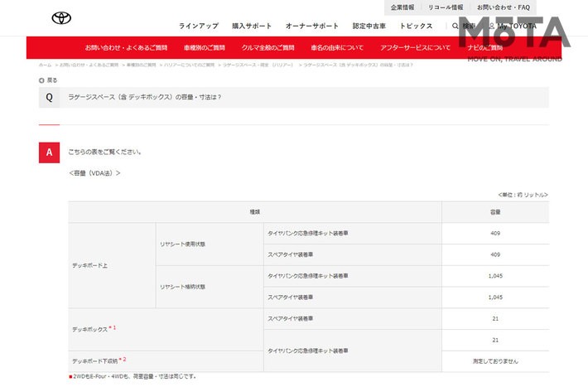The height and width of the screenshot is (392, 588).
Task: Click the My TOYOTA user icon
Action: tap(492, 27)
